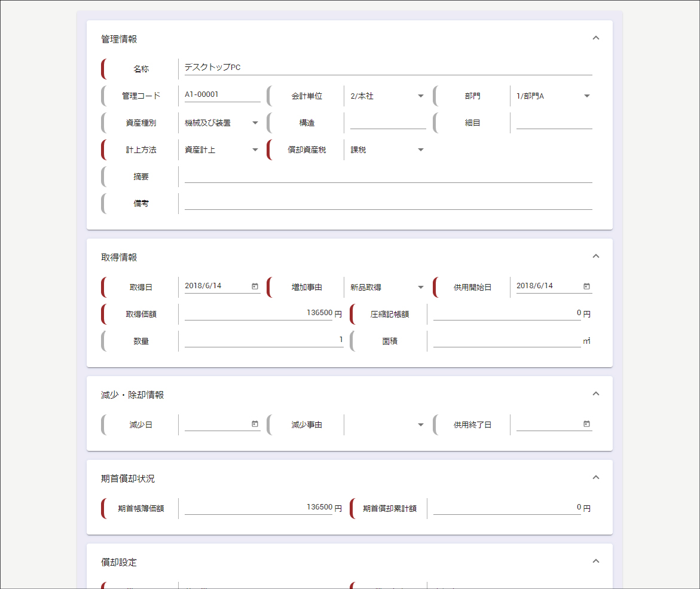The height and width of the screenshot is (589, 700).
Task: Open calendar picker for 供用終了日
Action: [x=586, y=424]
